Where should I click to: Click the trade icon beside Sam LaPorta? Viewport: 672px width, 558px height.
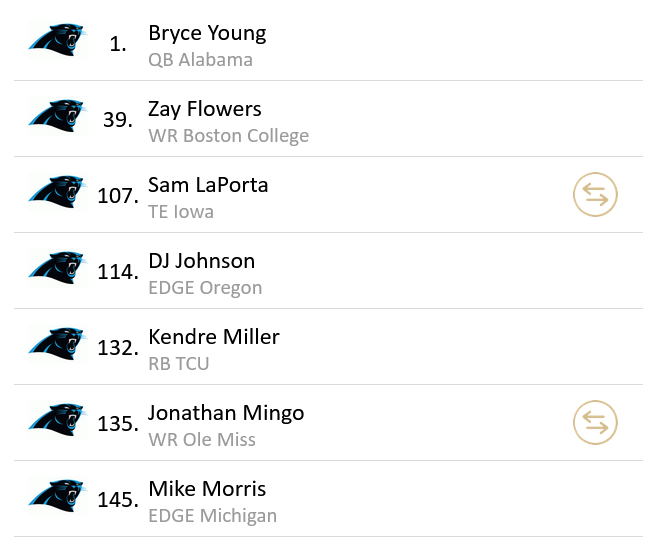click(595, 195)
